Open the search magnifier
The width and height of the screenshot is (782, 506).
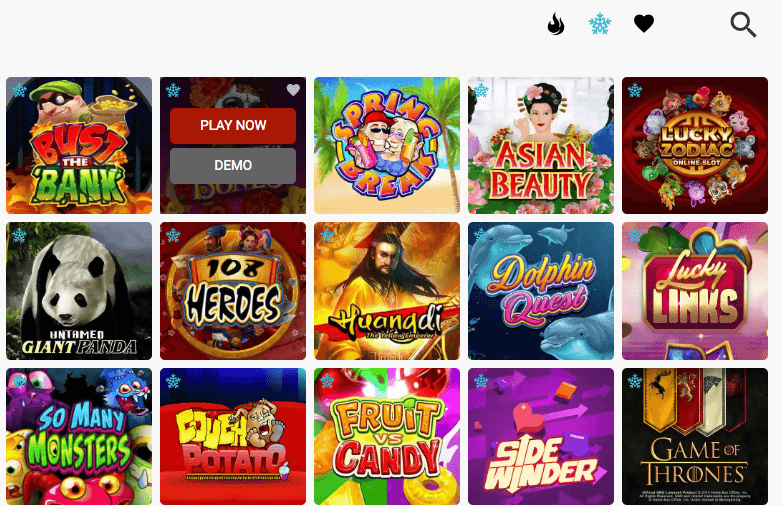click(x=743, y=24)
